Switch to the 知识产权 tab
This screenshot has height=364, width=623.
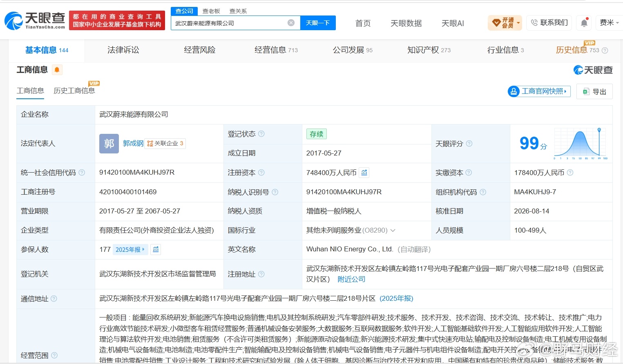[x=429, y=50]
